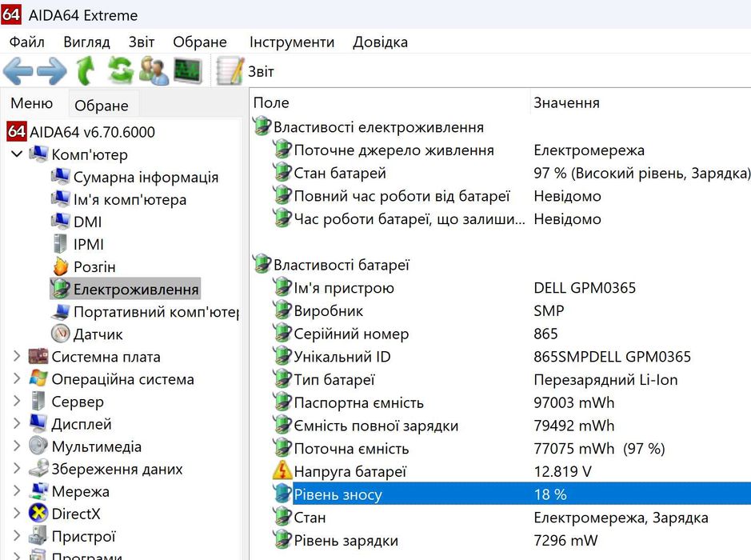Viewport: 751px width, 560px height.
Task: Select the Поточне джерело живлення row
Action: pyautogui.click(x=512, y=150)
